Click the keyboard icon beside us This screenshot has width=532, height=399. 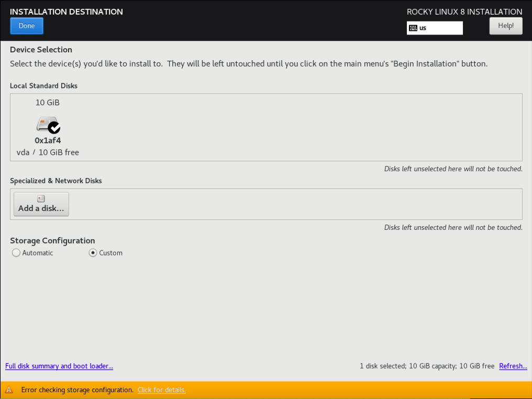click(413, 28)
